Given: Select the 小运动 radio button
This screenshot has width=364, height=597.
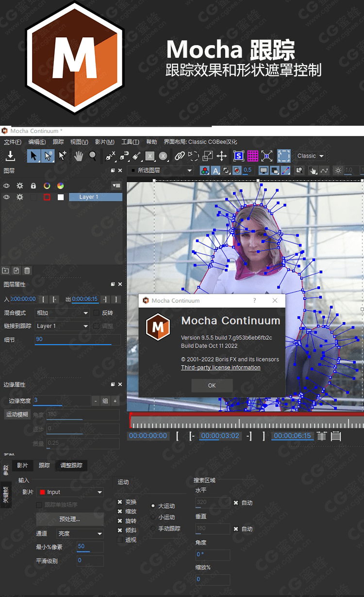Looking at the screenshot, I should pos(153,517).
